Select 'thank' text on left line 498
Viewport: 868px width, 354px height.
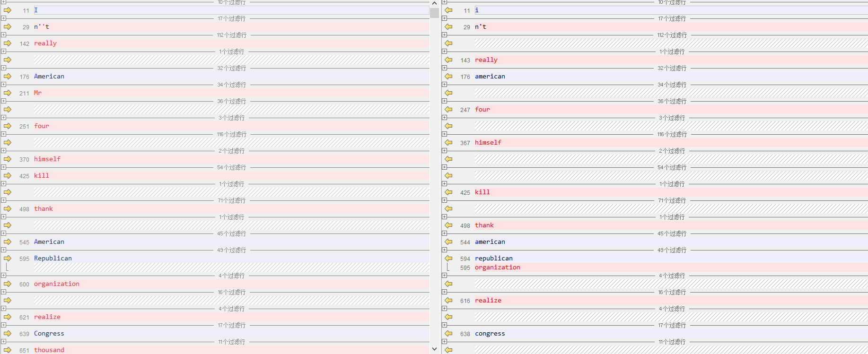pos(44,209)
